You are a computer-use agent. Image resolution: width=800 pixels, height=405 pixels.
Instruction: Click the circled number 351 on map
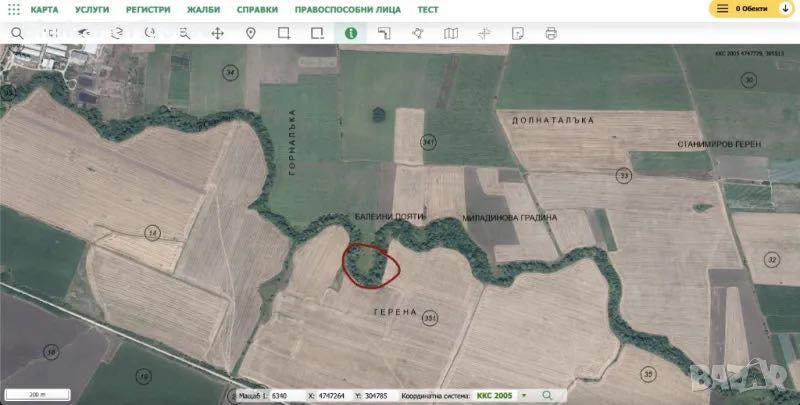[x=430, y=318]
